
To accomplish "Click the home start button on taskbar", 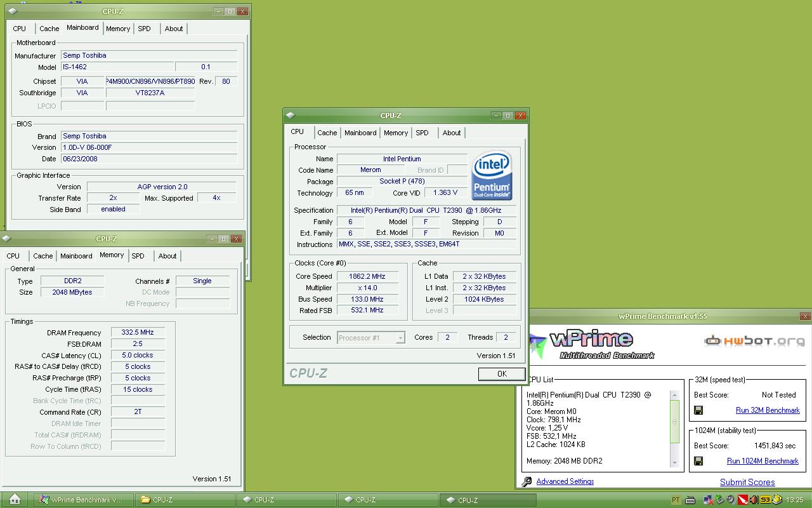I will (x=15, y=500).
